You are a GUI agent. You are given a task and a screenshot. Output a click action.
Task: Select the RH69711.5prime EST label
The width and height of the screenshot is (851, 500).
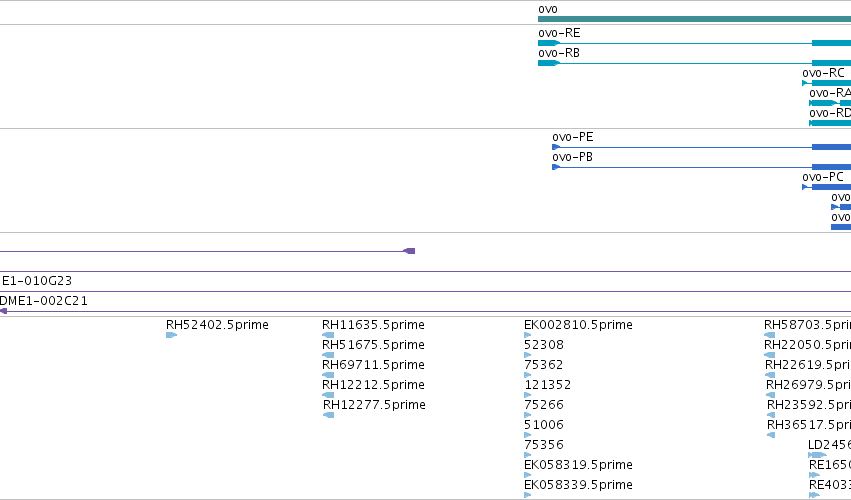coord(373,365)
